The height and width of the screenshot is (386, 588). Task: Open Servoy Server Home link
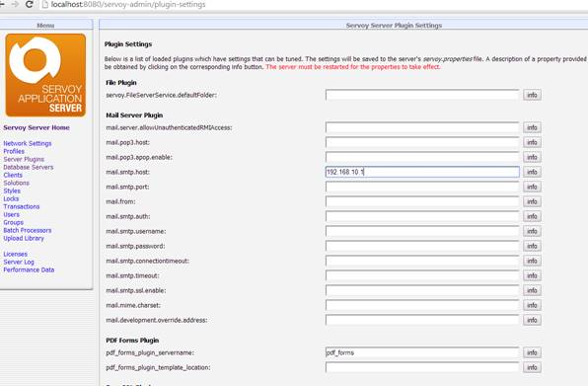pyautogui.click(x=37, y=127)
